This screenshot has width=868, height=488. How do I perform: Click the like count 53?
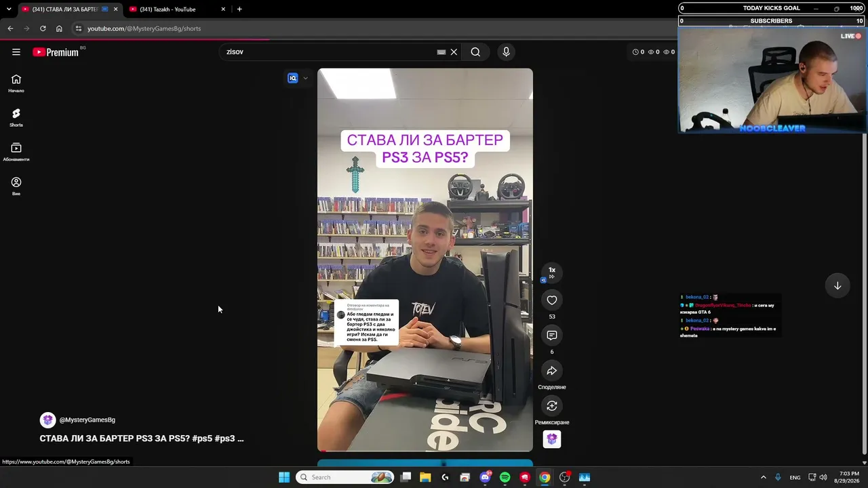(x=552, y=317)
